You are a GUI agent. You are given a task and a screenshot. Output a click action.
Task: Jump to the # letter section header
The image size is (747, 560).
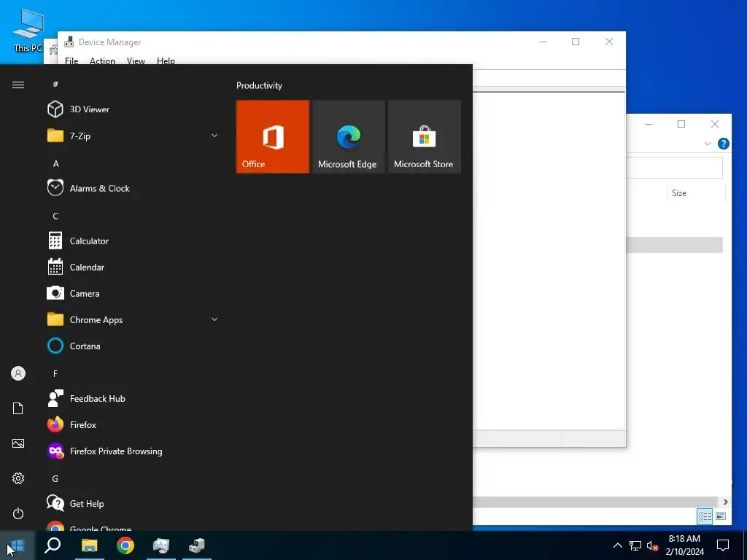[55, 85]
